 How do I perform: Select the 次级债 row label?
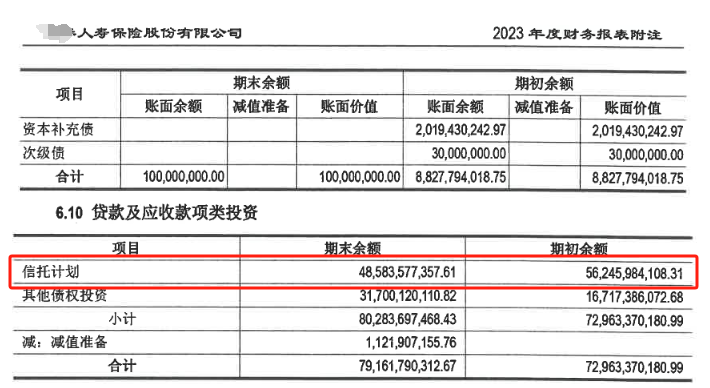pos(44,153)
